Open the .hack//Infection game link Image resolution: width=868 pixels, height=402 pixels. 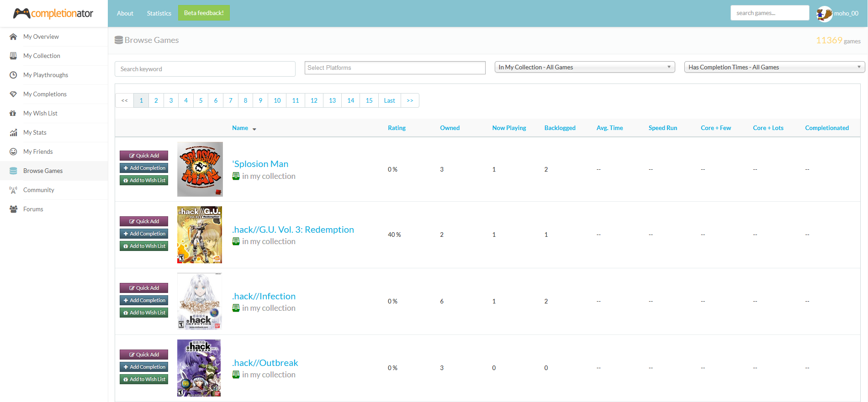[x=264, y=296]
